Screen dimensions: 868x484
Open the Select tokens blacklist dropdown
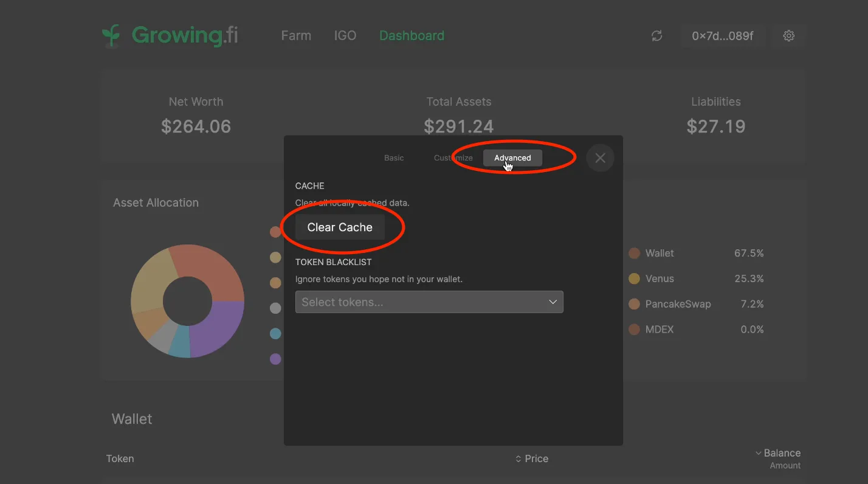(x=429, y=302)
